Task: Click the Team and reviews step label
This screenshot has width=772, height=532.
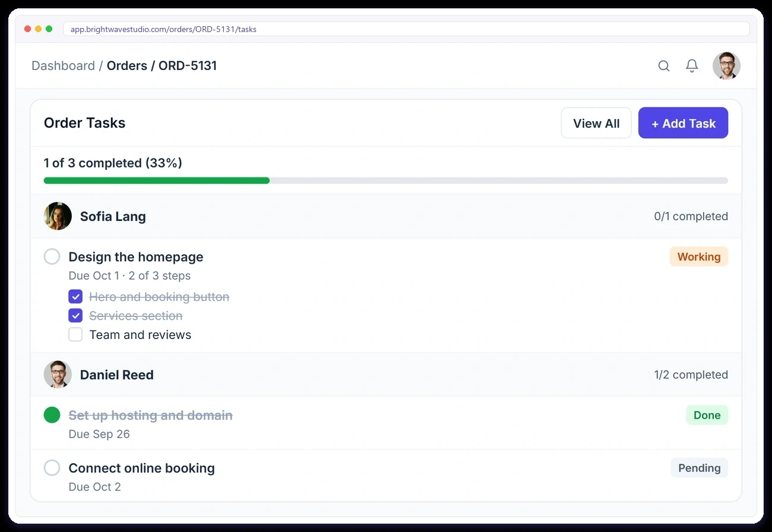Action: [140, 335]
